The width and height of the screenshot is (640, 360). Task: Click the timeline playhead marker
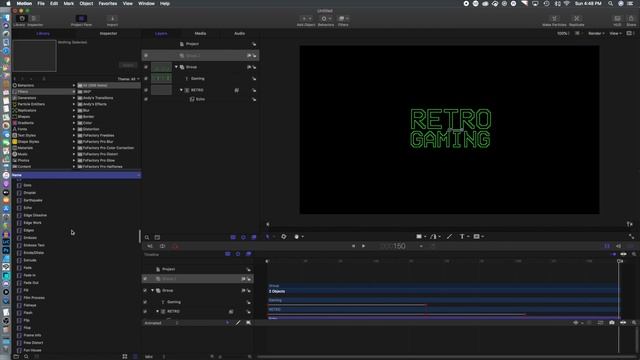(620, 261)
